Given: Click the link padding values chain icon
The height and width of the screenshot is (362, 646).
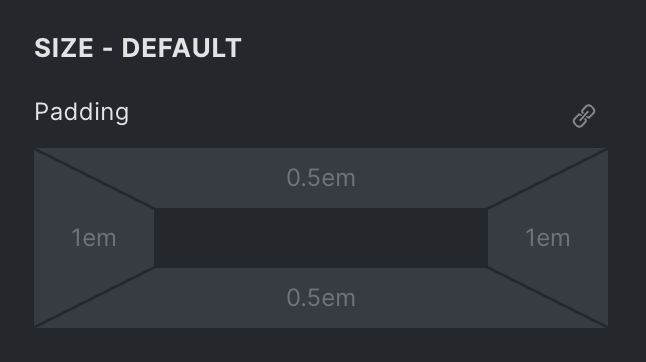Looking at the screenshot, I should point(584,116).
